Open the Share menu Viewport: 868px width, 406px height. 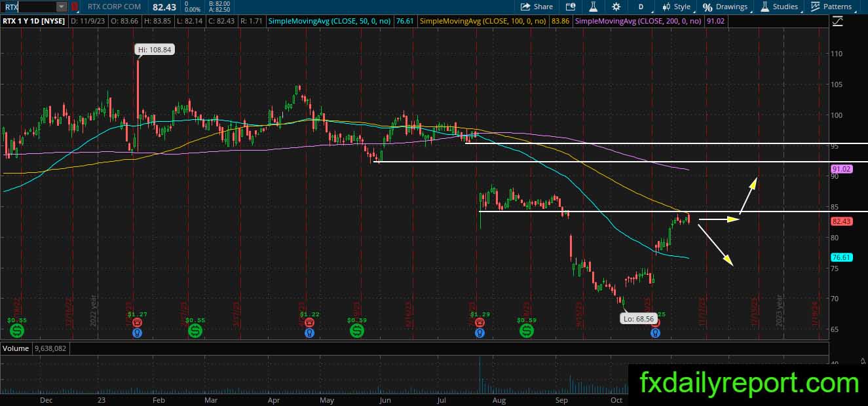[537, 7]
